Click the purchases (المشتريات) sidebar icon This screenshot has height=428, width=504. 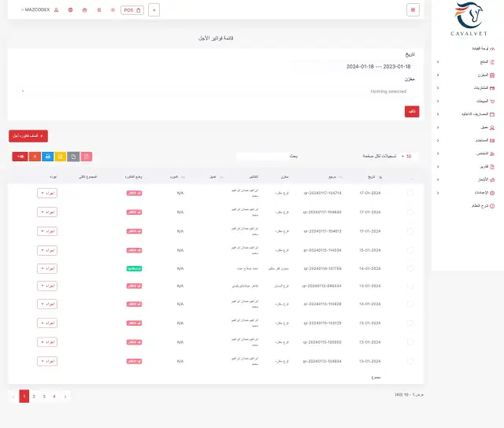click(492, 88)
